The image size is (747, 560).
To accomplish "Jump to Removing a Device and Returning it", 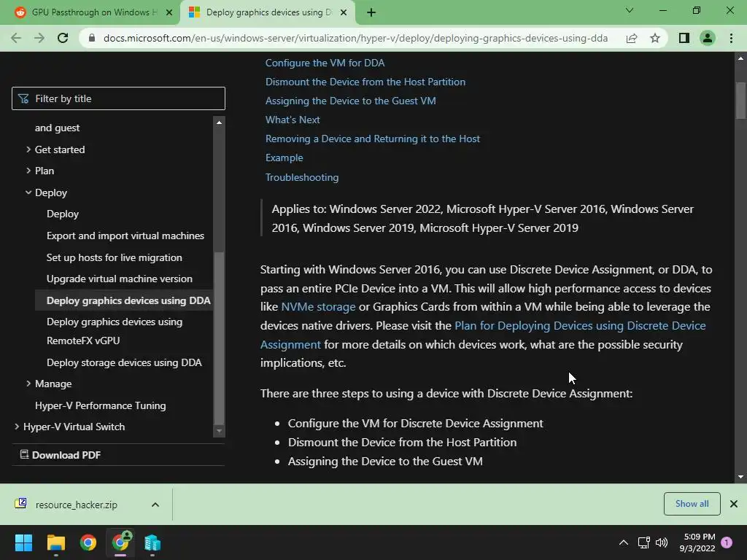I will [x=373, y=139].
